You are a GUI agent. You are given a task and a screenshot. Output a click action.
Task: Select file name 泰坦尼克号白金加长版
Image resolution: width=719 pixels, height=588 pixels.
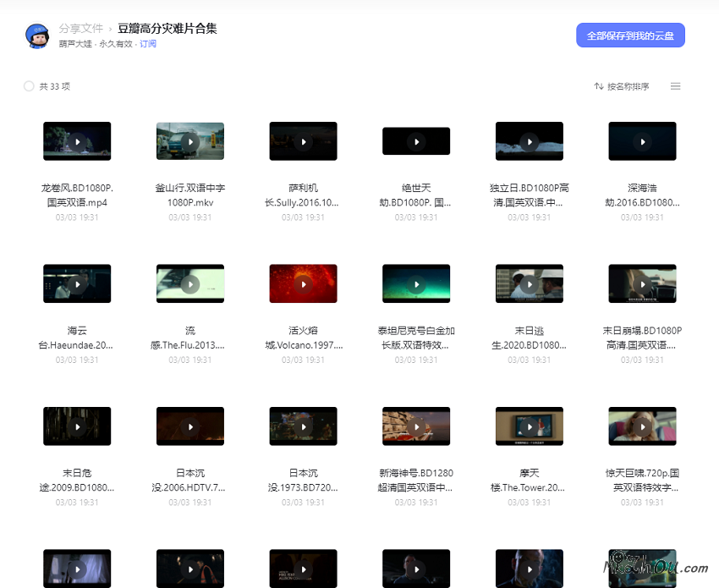(x=416, y=338)
